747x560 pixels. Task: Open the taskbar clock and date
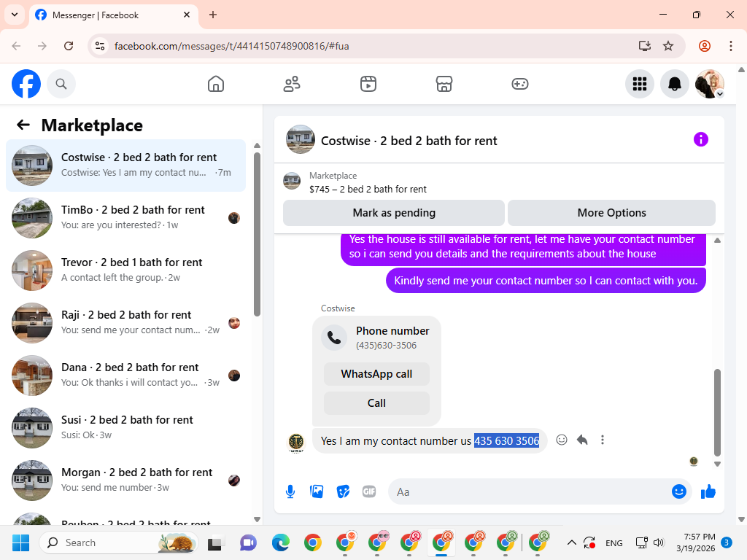pos(695,542)
